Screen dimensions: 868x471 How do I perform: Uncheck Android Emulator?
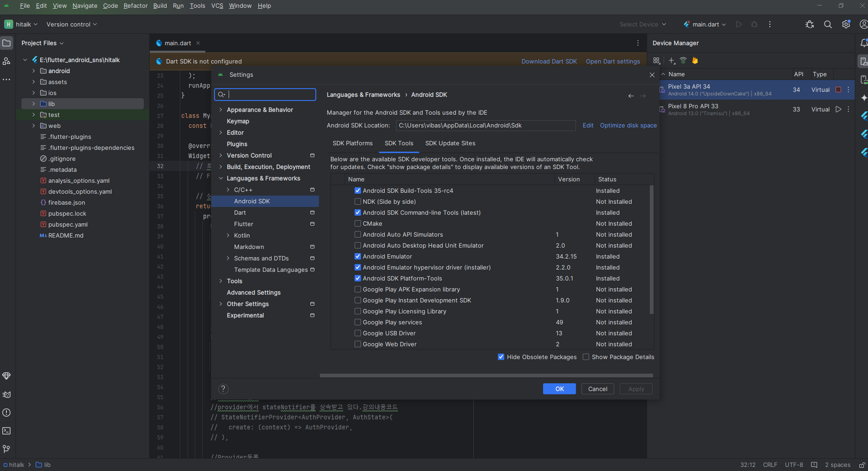tap(358, 256)
